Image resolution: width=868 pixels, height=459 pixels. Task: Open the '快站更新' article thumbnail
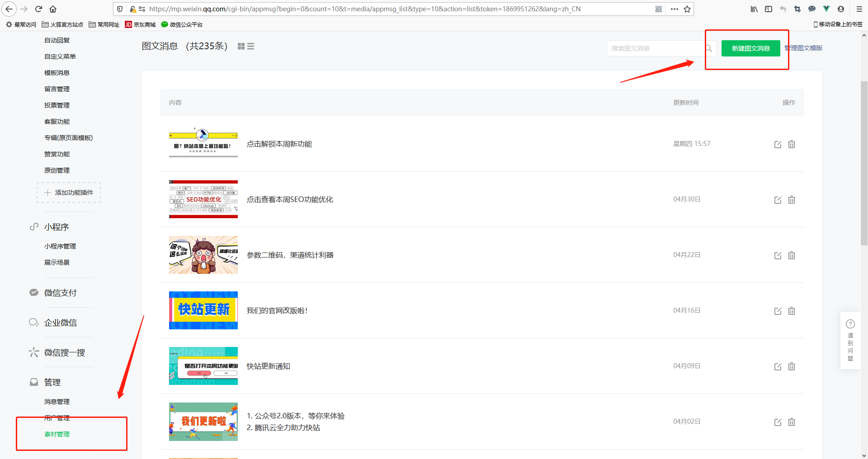click(203, 310)
